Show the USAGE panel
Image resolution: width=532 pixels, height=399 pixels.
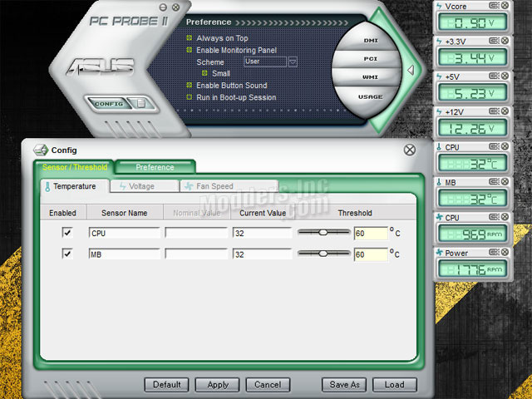pos(371,96)
